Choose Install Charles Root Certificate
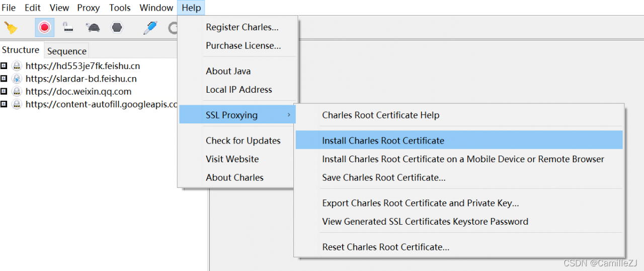 coord(383,141)
